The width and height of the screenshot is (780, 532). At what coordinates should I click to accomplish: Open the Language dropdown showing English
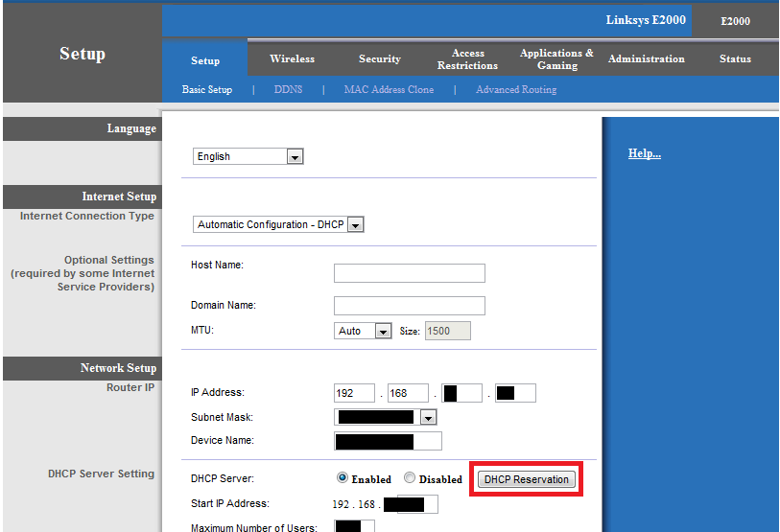248,156
